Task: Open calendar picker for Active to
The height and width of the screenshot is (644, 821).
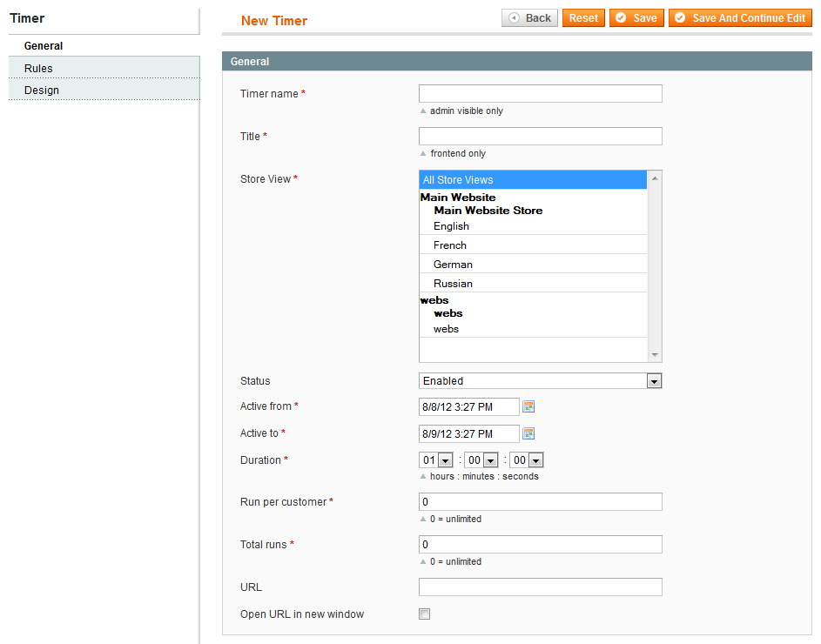Action: click(528, 433)
